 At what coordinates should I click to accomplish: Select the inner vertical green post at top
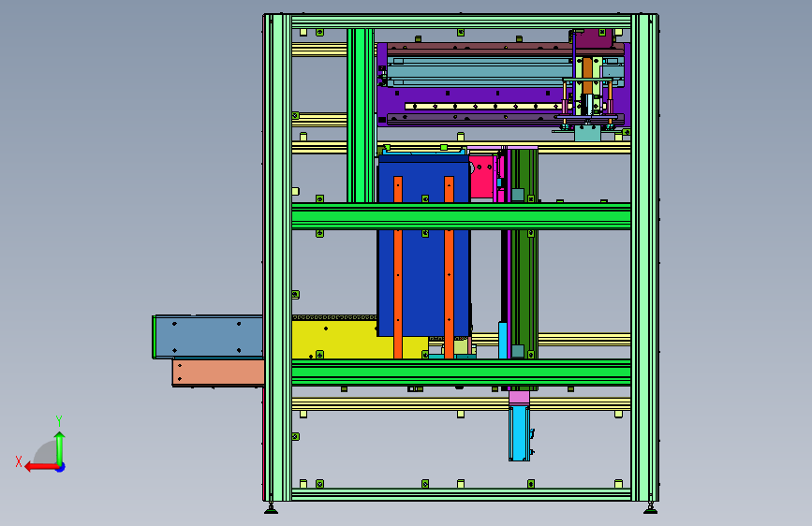[x=361, y=115]
